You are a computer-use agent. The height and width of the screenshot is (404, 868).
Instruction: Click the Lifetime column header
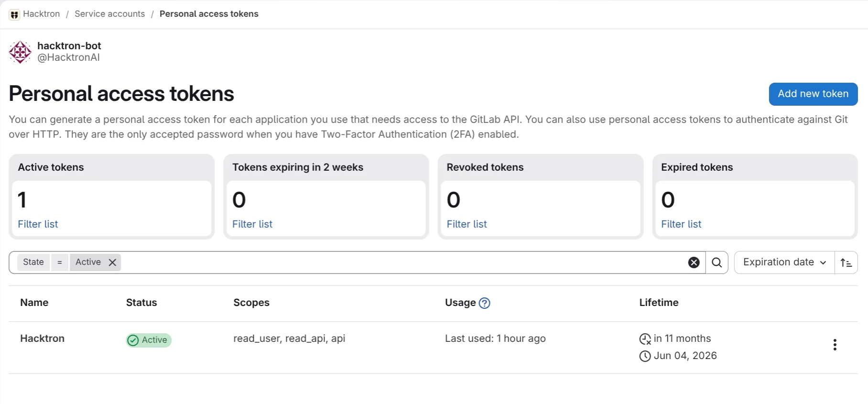659,303
